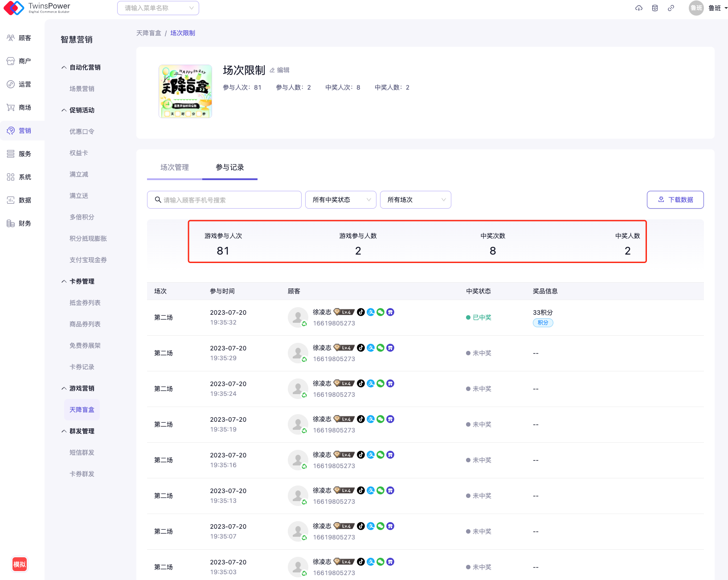Open the menu name search dropdown
Viewport: 728px width, 580px height.
tap(158, 8)
